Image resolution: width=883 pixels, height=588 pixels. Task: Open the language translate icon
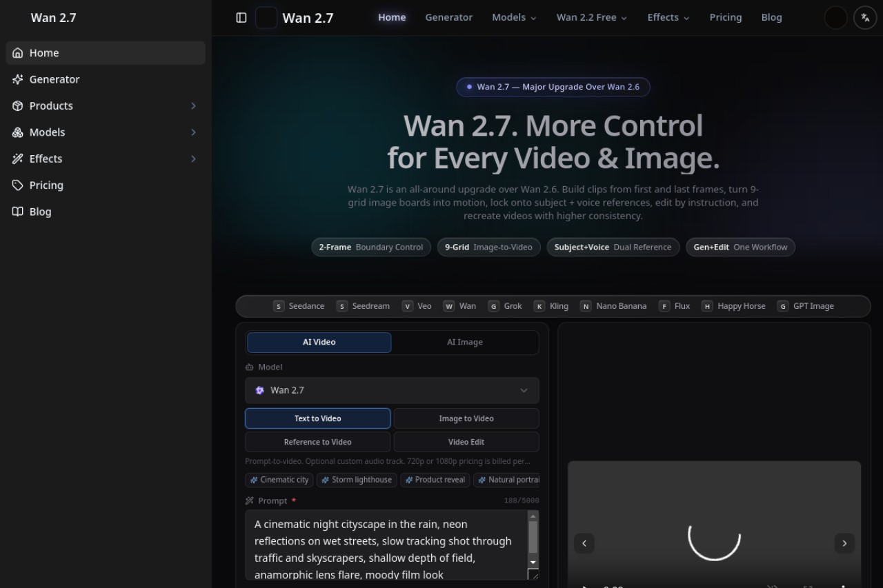pyautogui.click(x=865, y=18)
